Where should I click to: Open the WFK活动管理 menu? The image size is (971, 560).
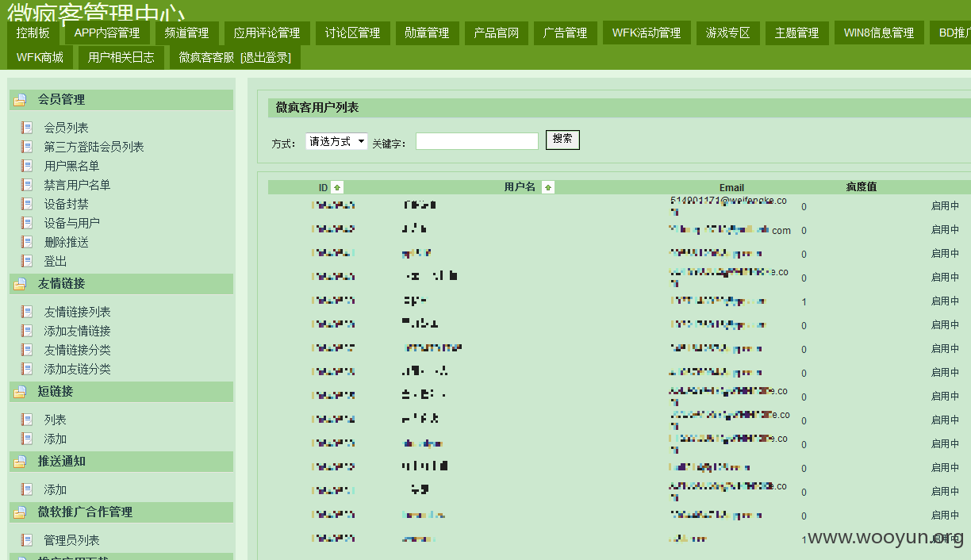647,33
